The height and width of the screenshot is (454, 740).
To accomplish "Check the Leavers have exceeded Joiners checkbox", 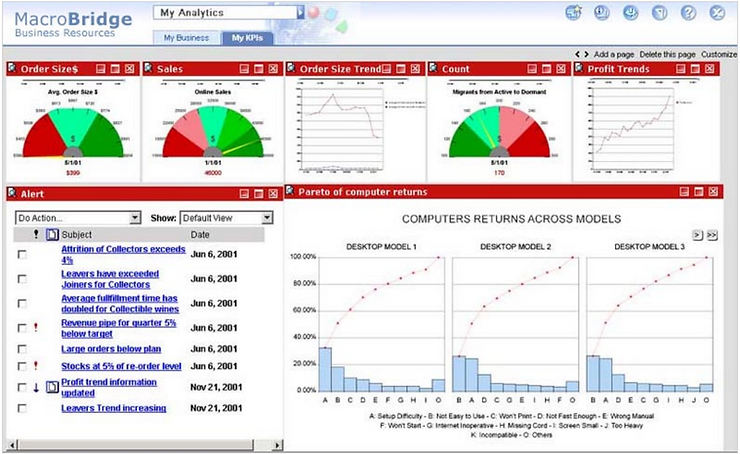I will click(x=22, y=279).
